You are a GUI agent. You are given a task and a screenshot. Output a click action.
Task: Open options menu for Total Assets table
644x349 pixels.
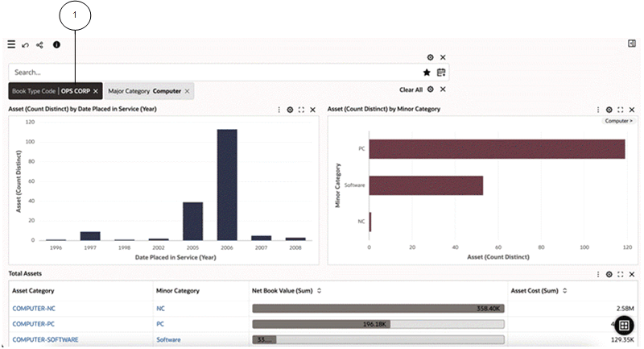click(598, 274)
